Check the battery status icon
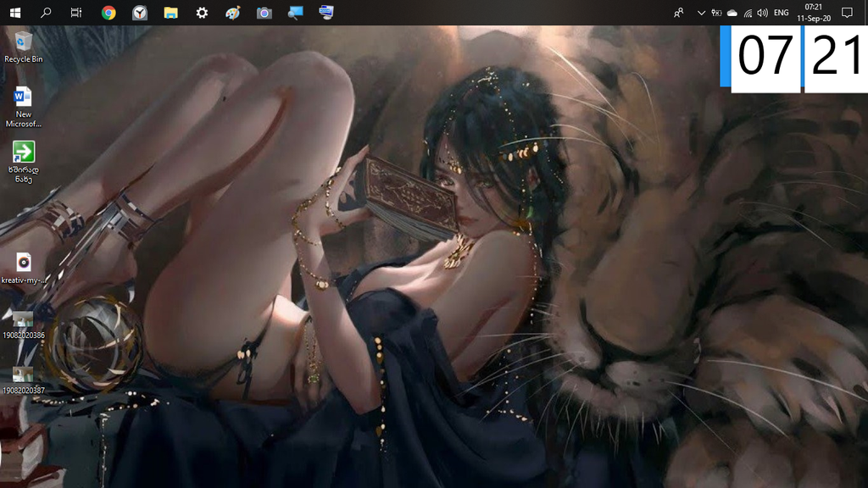The image size is (868, 488). pyautogui.click(x=716, y=13)
